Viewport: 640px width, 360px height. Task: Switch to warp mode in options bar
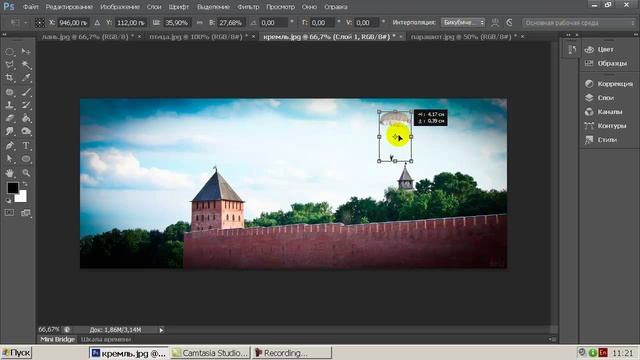[495, 23]
